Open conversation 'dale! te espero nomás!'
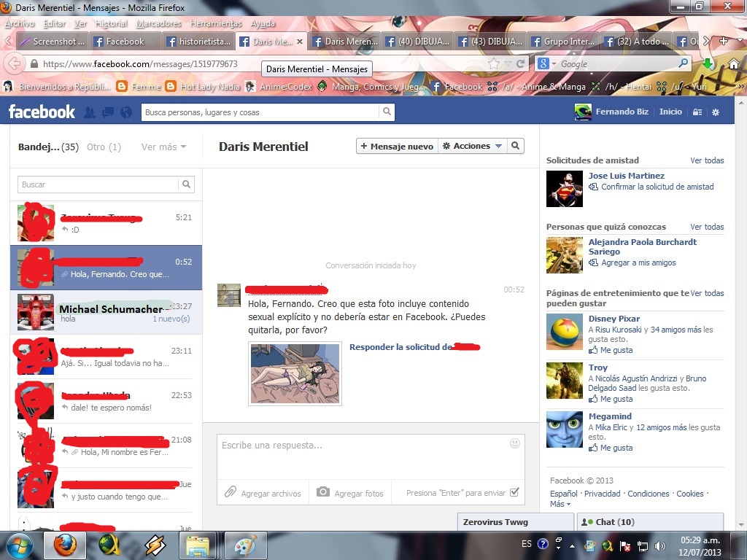Viewport: 747px width, 560px height. [106, 401]
